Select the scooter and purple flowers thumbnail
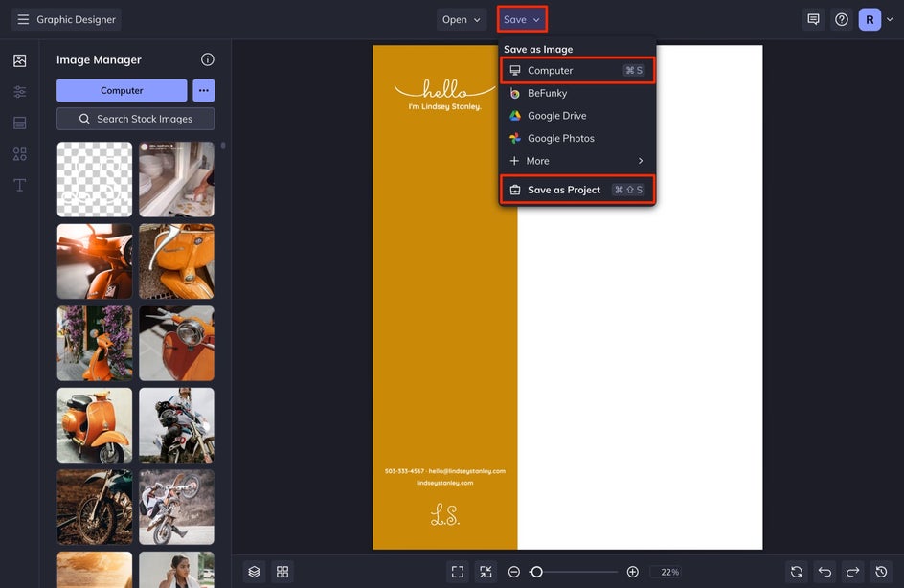 point(95,343)
